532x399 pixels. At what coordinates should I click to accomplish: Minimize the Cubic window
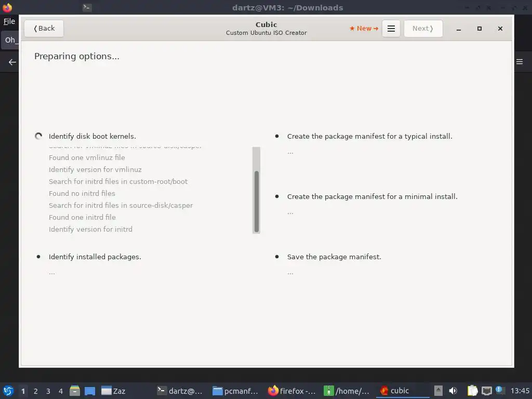click(x=458, y=29)
